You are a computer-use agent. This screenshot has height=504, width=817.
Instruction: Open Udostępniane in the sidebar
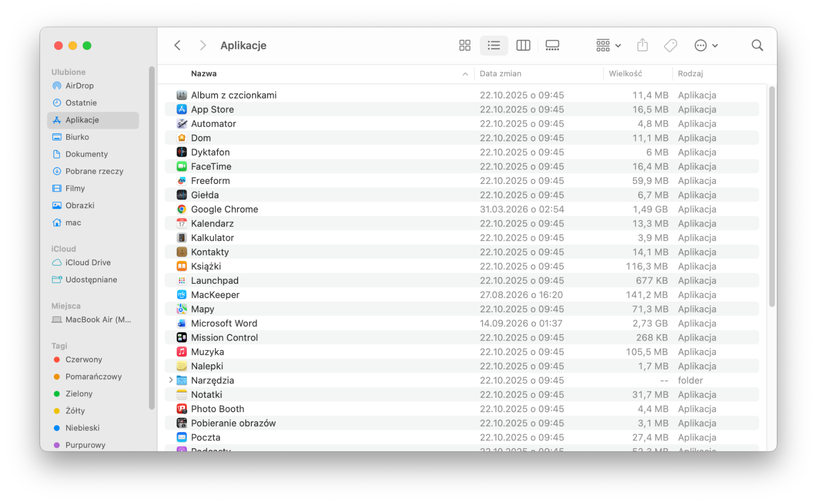(x=93, y=280)
